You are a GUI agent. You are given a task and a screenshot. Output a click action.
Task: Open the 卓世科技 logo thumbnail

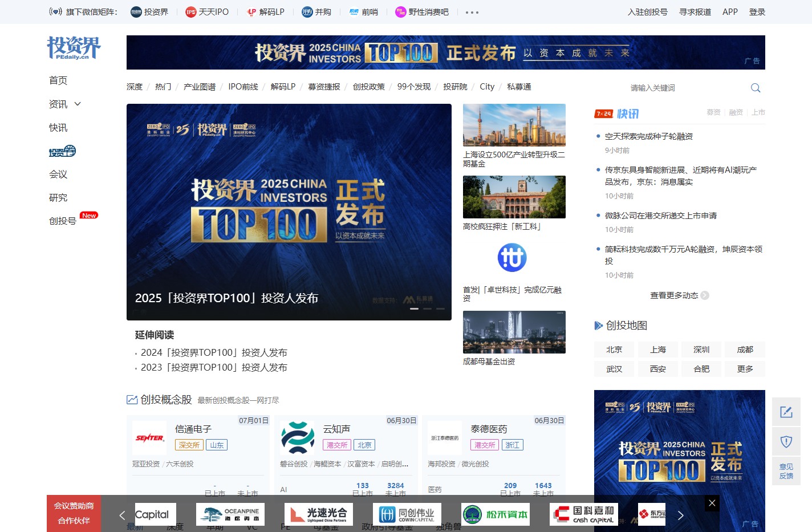(x=512, y=258)
